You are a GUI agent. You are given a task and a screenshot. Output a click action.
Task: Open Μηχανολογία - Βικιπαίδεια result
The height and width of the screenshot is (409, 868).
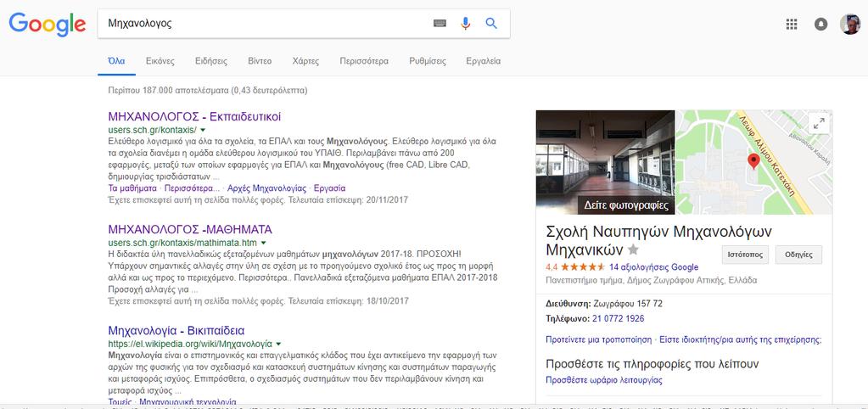pos(176,331)
